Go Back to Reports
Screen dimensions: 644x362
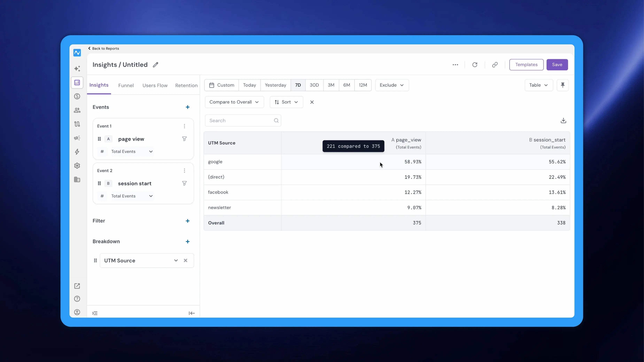click(103, 48)
